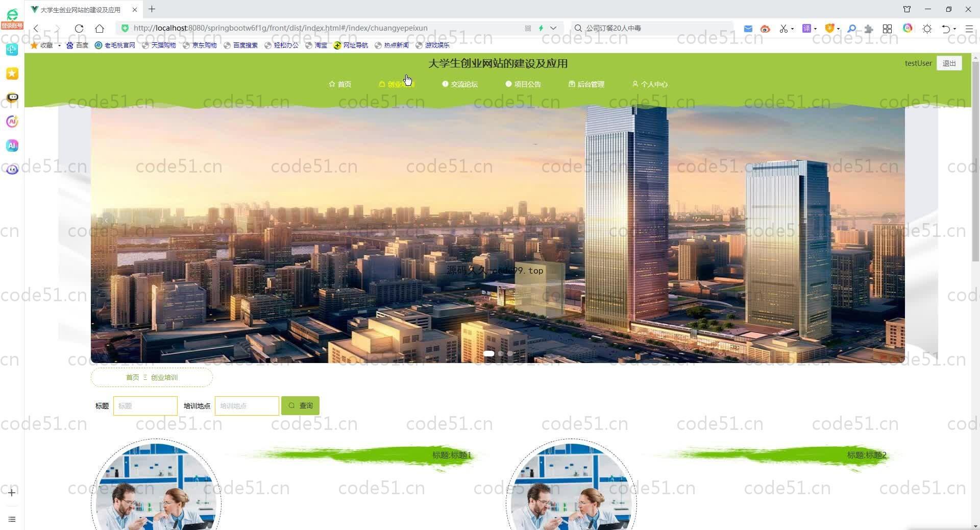
Task: Go to the browser home page icon
Action: [x=100, y=29]
